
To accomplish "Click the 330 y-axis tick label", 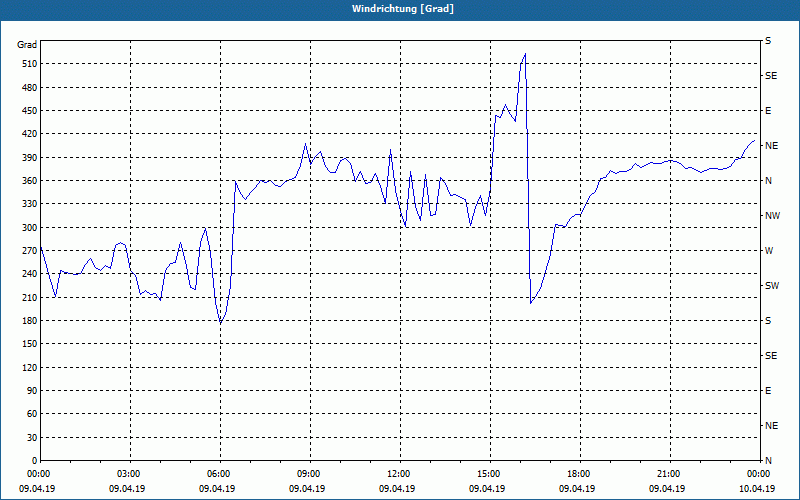I will pos(30,204).
